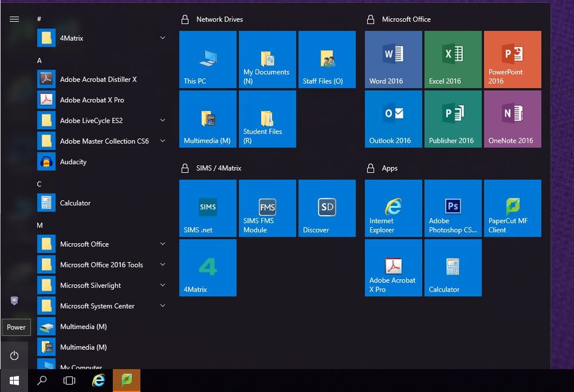
Task: Open the Calculator tile in Apps group
Action: click(x=453, y=267)
